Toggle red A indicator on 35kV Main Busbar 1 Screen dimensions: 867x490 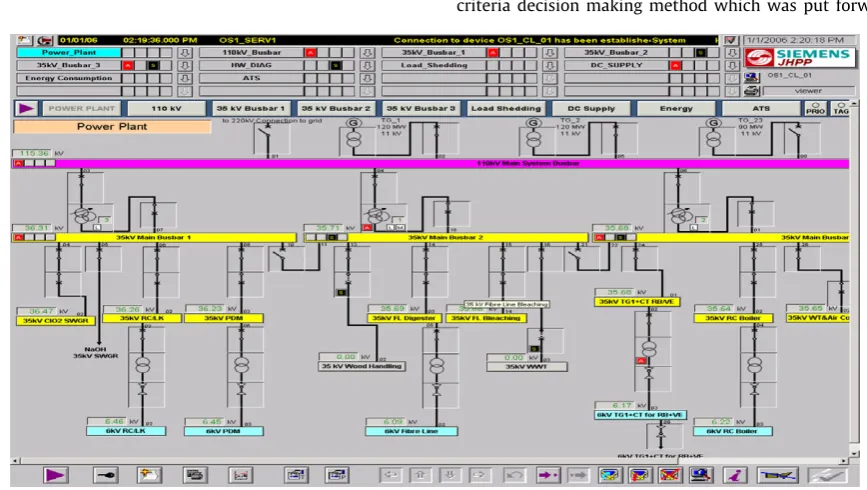(x=18, y=237)
